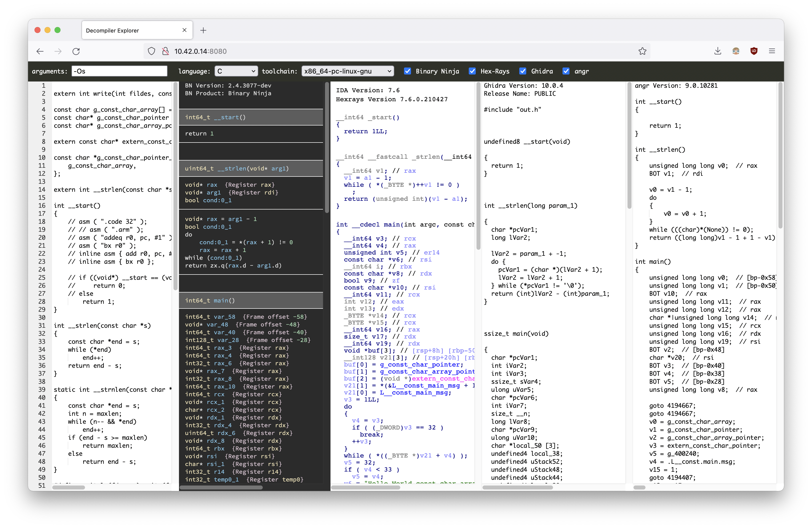Click the reload page icon
This screenshot has width=812, height=528.
click(76, 51)
